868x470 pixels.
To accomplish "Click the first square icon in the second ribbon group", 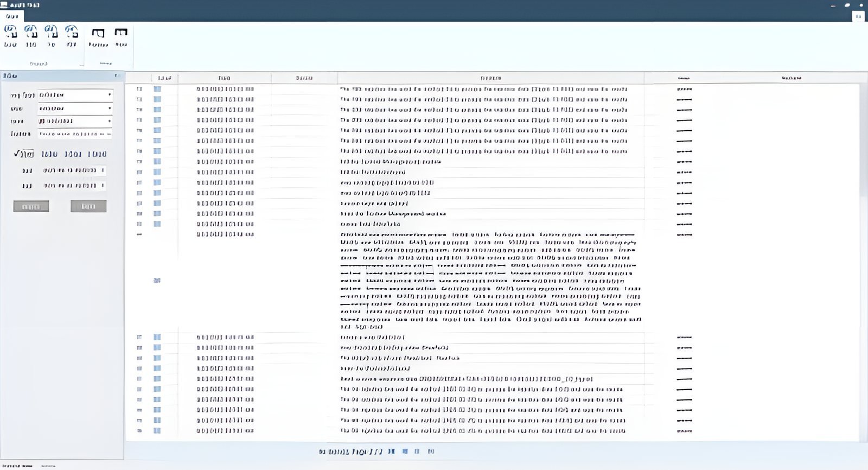I will (98, 33).
